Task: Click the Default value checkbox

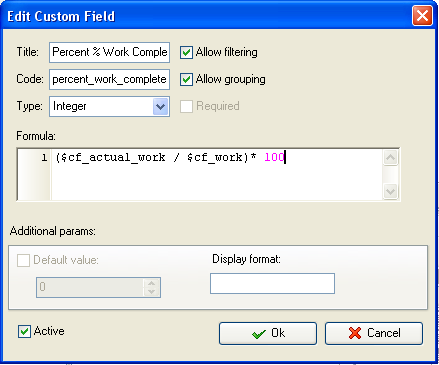Action: tap(23, 260)
